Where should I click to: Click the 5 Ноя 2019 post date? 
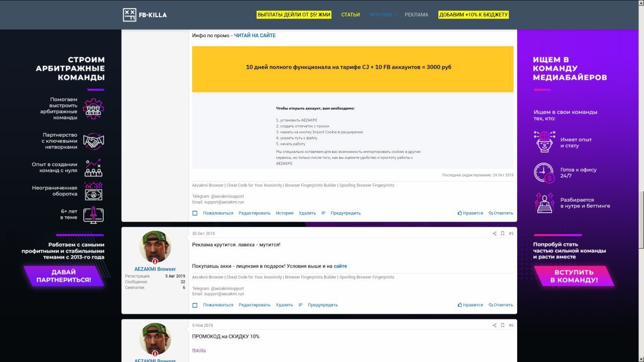click(202, 325)
